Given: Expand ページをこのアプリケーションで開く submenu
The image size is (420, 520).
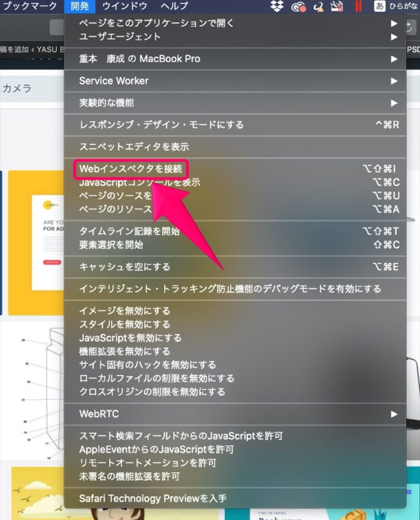Looking at the screenshot, I should [235, 23].
